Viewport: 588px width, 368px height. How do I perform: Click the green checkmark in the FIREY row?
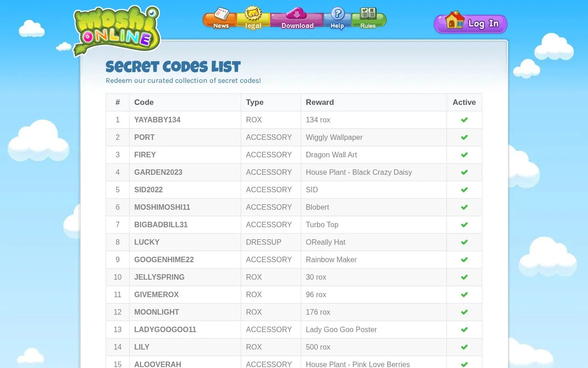tap(464, 155)
